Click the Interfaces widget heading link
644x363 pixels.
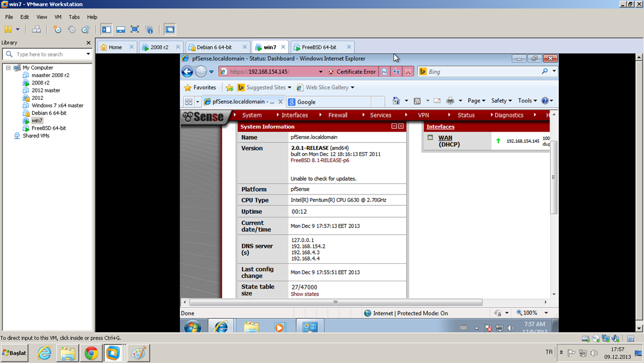pos(440,126)
